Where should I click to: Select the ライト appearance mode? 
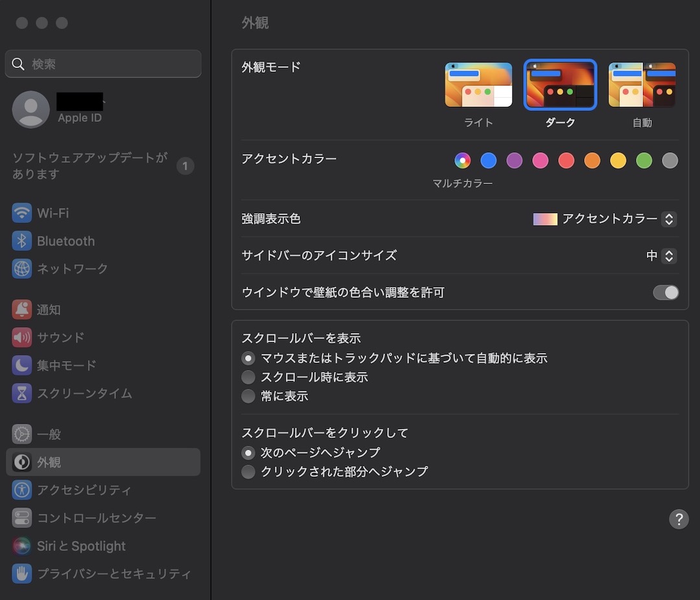478,84
